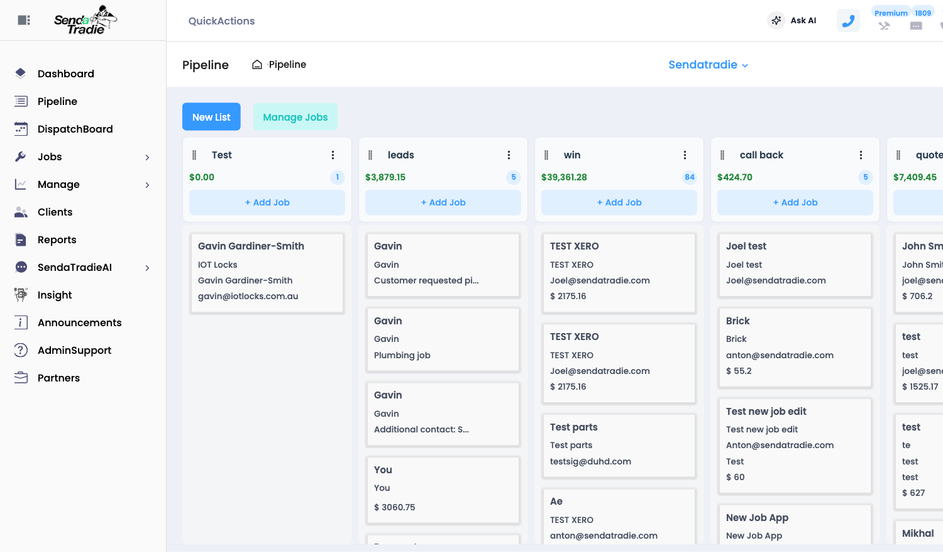
Task: Click Add Job in the Test list
Action: [x=267, y=202]
